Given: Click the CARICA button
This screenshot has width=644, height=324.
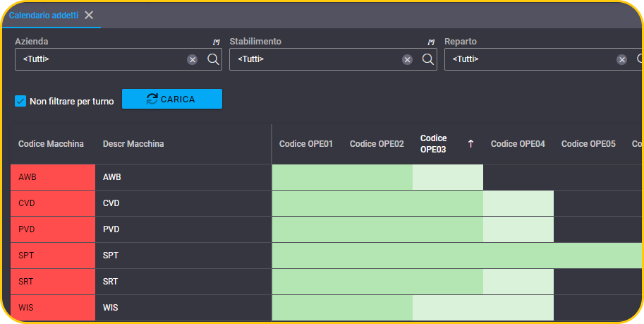Looking at the screenshot, I should 172,99.
